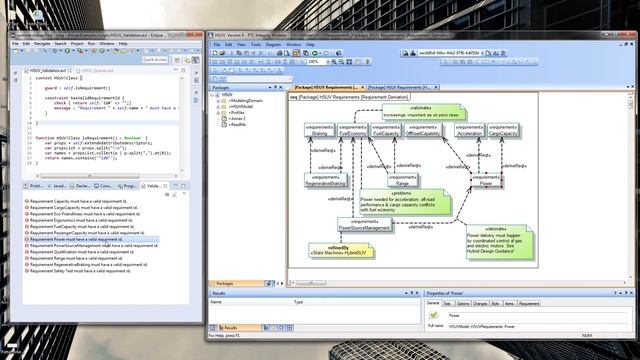Close the Results pane in Modeler
This screenshot has height=360, width=640.
point(417,293)
